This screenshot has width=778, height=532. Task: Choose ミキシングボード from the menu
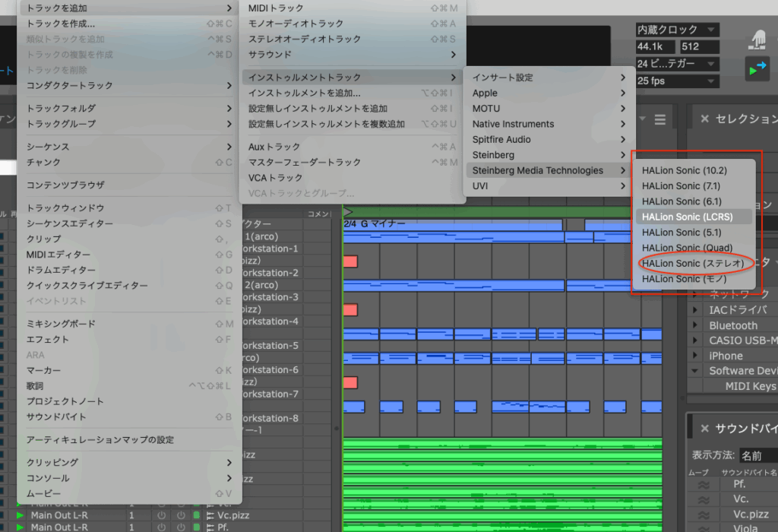(61, 324)
